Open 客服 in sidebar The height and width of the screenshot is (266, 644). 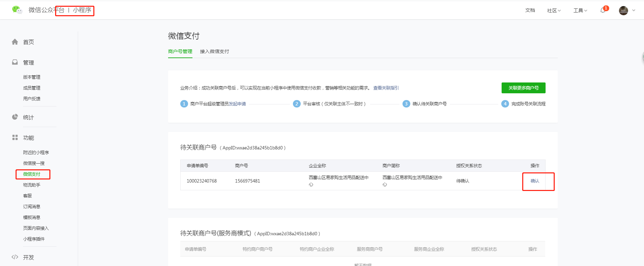pyautogui.click(x=27, y=196)
